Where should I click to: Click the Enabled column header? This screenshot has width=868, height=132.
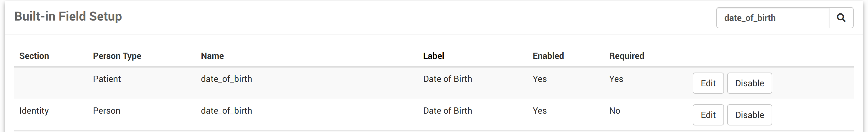click(548, 56)
